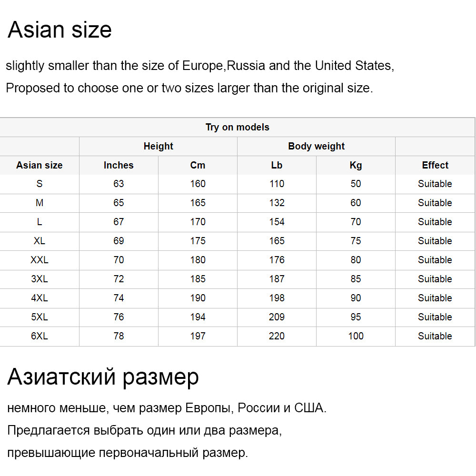
Task: Select the Cm column header
Action: [198, 165]
